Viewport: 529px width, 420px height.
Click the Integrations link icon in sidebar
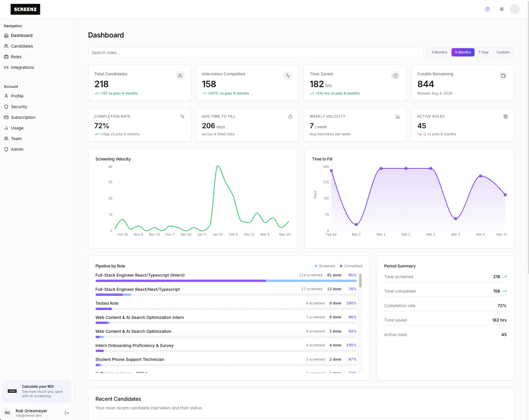pos(6,67)
